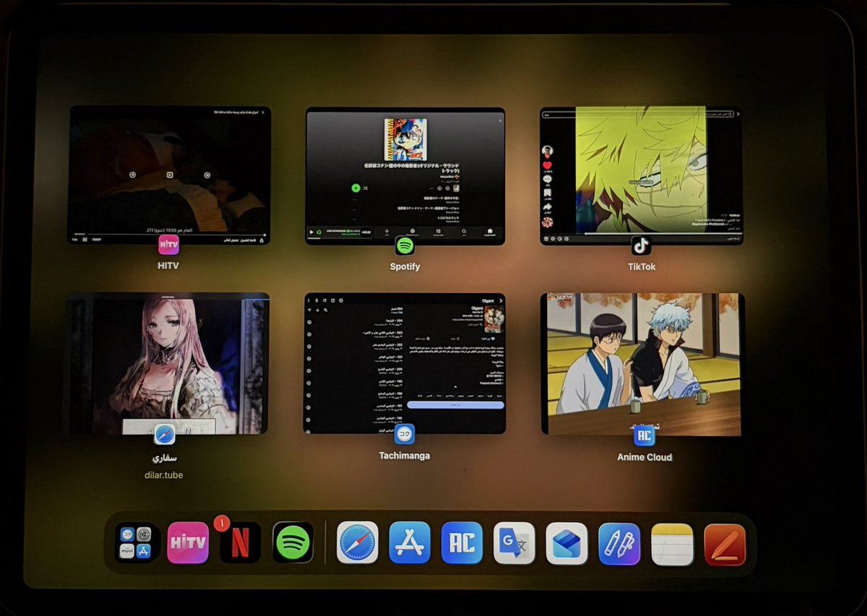Launch Spotify from the dock

pyautogui.click(x=293, y=543)
